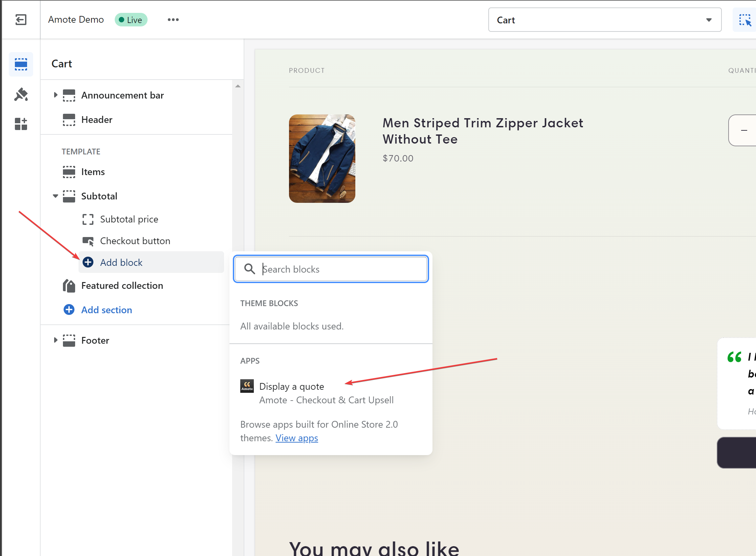
Task: Open the App embeds icon
Action: pos(21,124)
